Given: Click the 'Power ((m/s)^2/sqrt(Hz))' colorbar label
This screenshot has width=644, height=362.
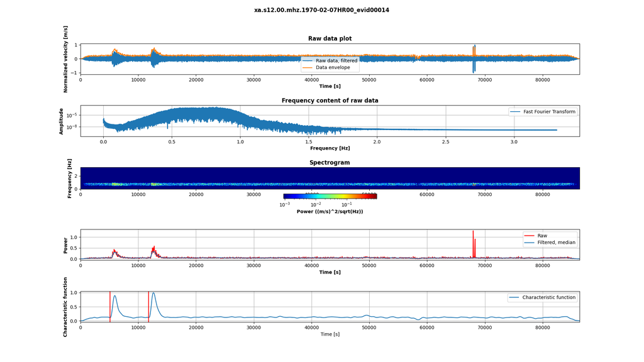Looking at the screenshot, I should tap(330, 212).
